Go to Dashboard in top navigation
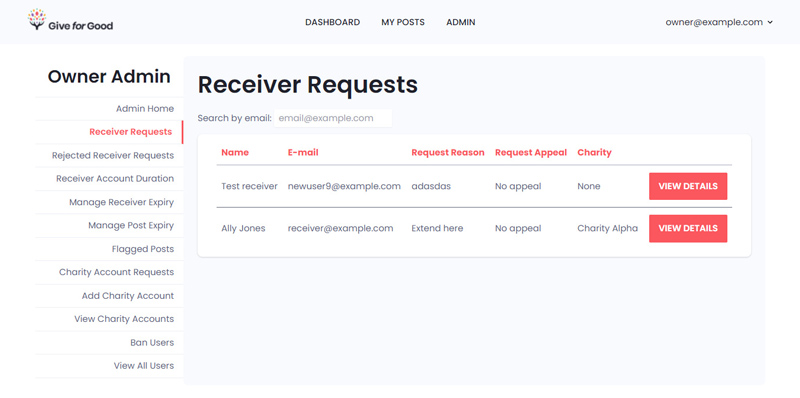Viewport: 800px width, 398px height. (332, 22)
